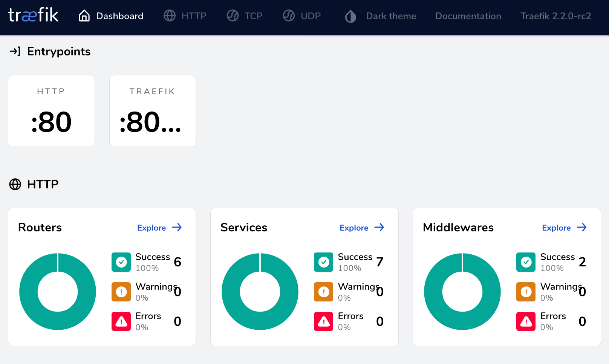Click the Services card title
This screenshot has width=609, height=364.
pyautogui.click(x=244, y=227)
